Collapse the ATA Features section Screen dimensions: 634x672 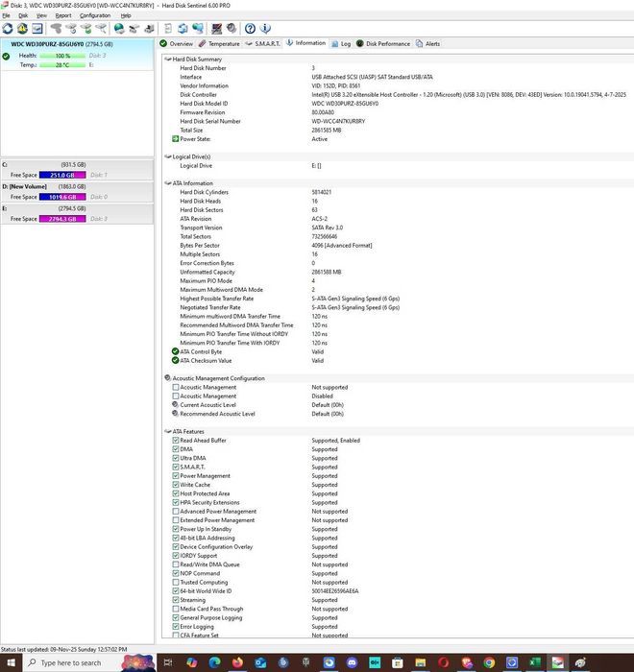[x=168, y=431]
